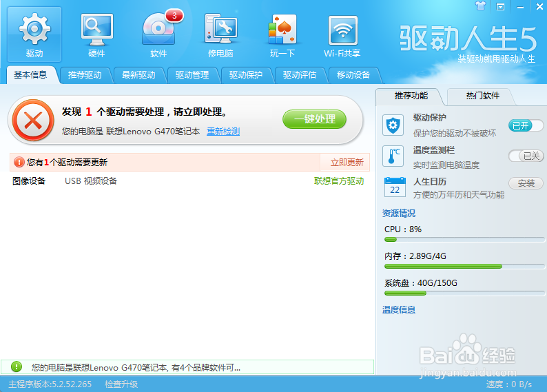
Task: Open the 驱动 gear icon section
Action: 34,34
